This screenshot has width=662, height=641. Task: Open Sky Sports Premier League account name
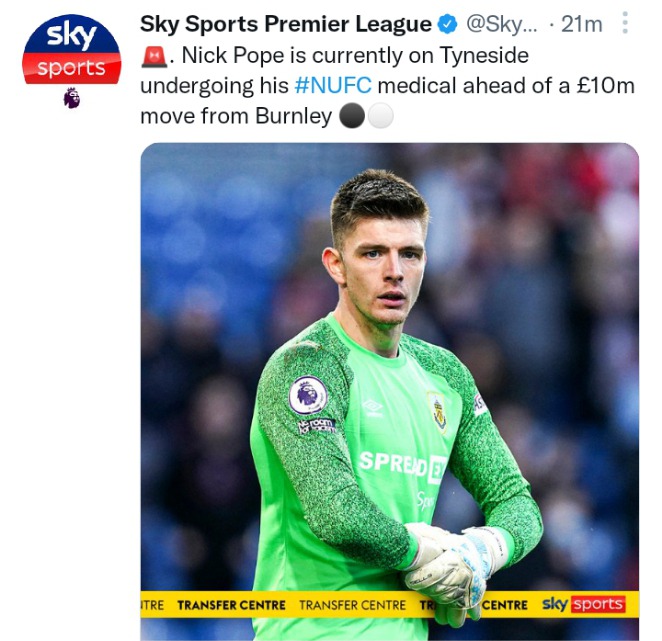click(x=285, y=24)
